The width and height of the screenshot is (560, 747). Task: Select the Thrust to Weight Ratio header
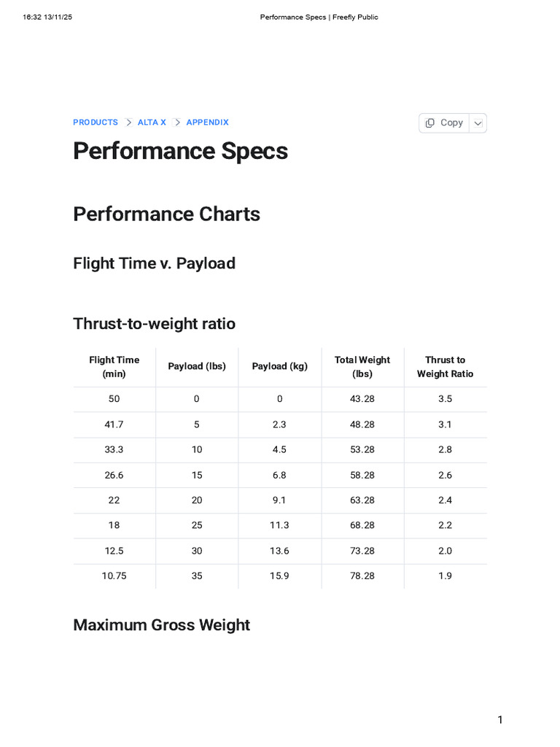tap(446, 367)
